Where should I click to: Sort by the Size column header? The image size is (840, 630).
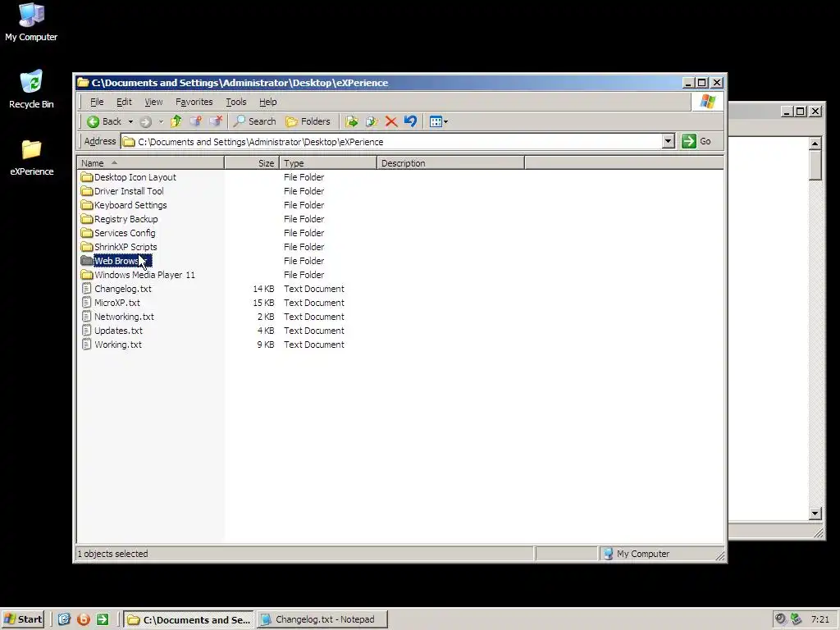[x=252, y=163]
